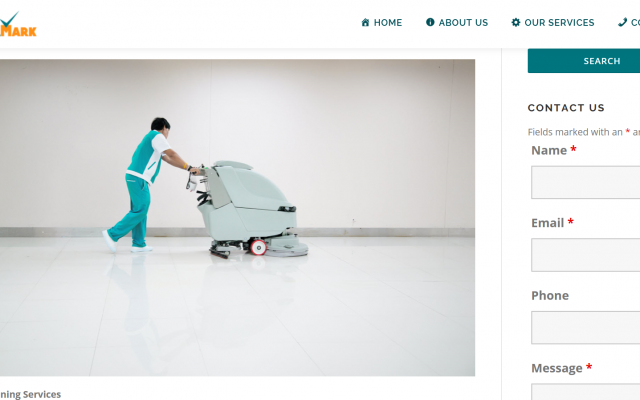Click the checkmark logo at top left

click(9, 19)
